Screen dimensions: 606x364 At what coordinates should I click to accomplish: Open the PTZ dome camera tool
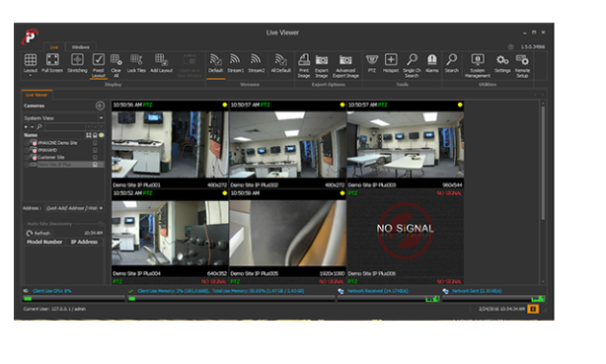tap(372, 63)
